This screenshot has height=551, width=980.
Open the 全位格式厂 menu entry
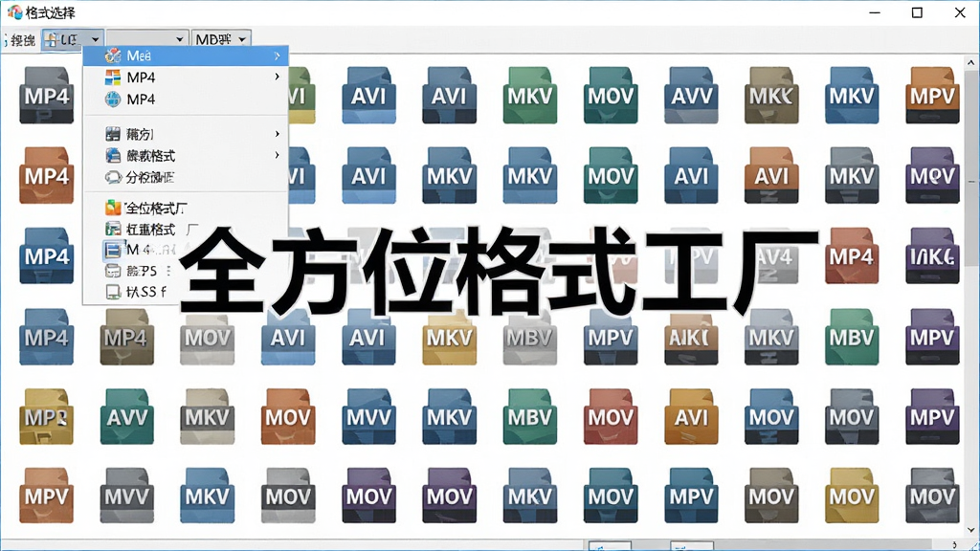(x=186, y=208)
